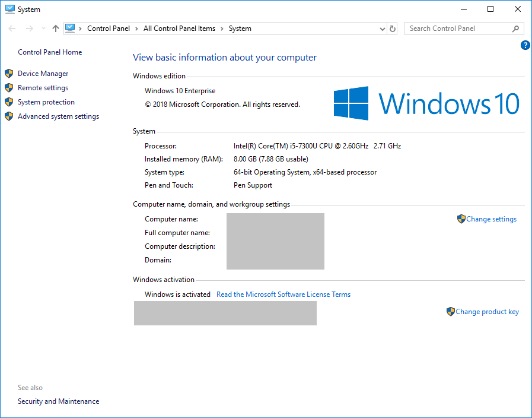Go up one level with Up arrow

(x=56, y=28)
